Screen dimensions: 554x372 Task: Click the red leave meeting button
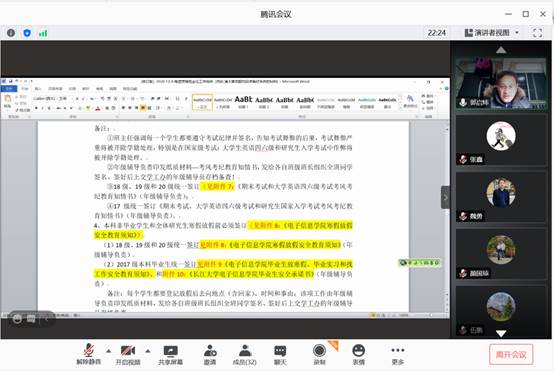[511, 354]
